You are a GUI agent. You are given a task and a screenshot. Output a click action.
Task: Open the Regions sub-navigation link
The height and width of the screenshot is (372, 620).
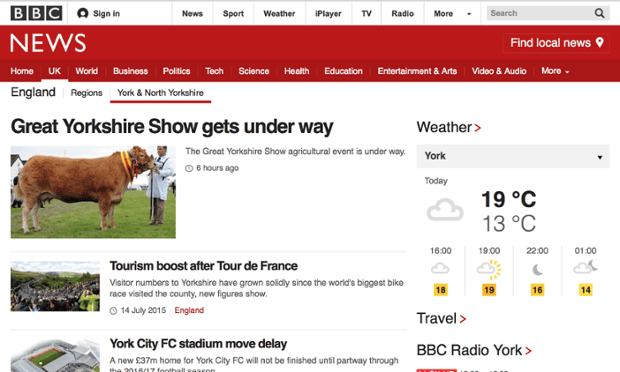pyautogui.click(x=86, y=93)
